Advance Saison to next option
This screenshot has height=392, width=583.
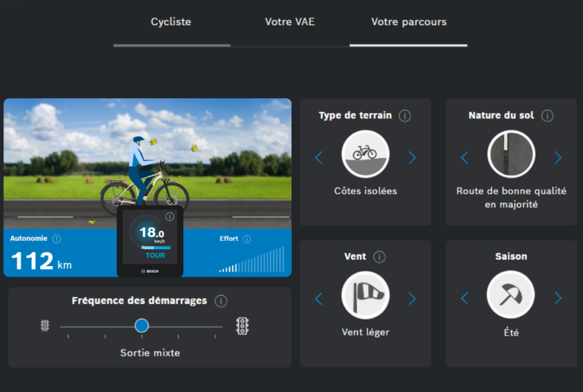tap(558, 298)
